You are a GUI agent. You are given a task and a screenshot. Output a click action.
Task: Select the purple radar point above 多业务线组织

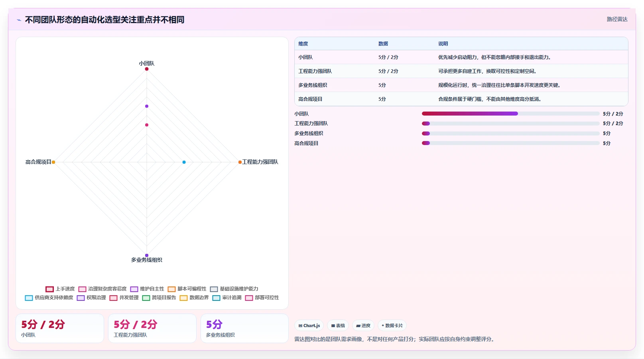147,255
